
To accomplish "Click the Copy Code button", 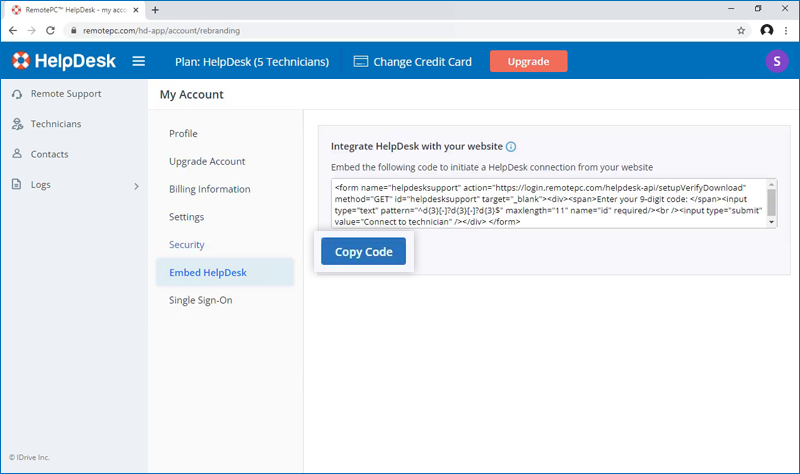I will click(x=363, y=252).
